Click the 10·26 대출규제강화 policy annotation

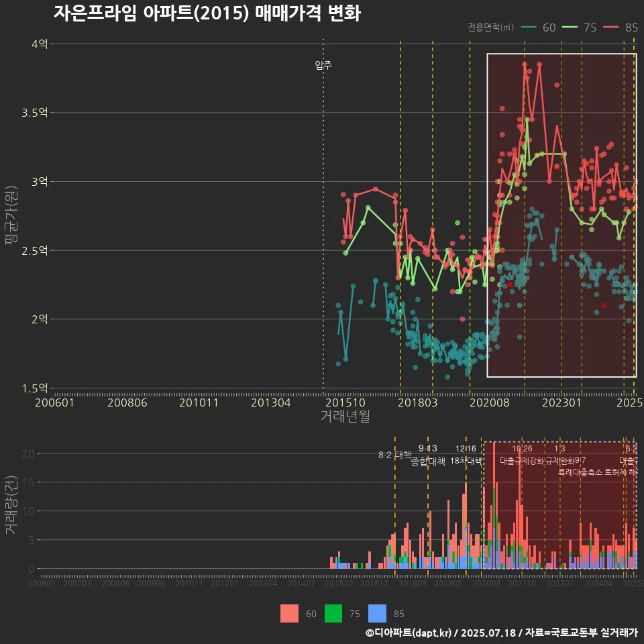coord(522,455)
